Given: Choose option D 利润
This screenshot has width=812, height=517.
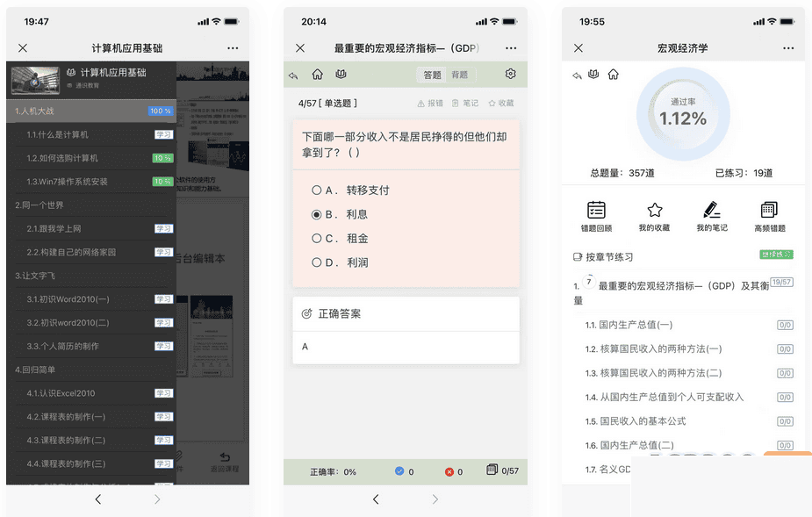Looking at the screenshot, I should point(346,262).
